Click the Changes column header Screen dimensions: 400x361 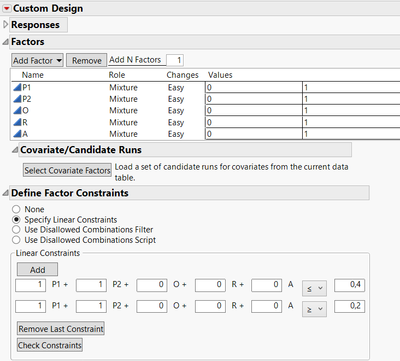coord(182,75)
